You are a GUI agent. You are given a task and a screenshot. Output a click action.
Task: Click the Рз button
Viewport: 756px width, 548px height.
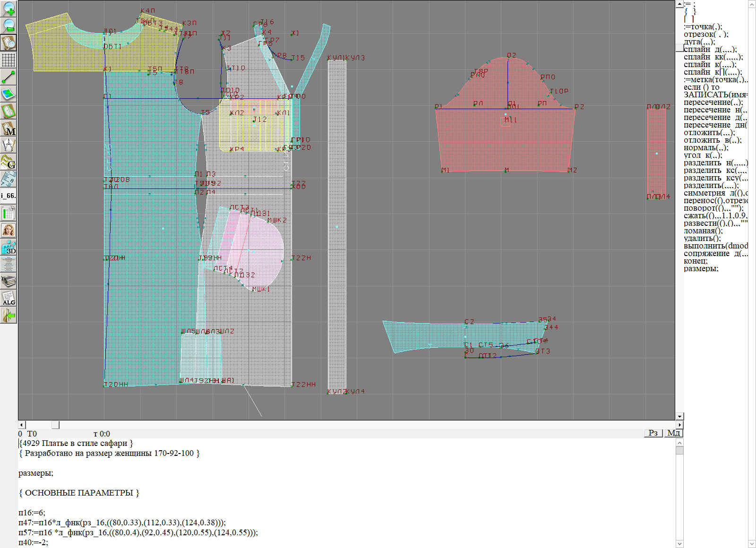[653, 433]
